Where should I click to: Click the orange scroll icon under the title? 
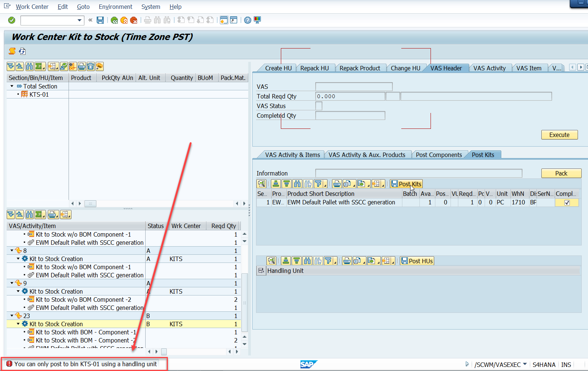(x=12, y=51)
